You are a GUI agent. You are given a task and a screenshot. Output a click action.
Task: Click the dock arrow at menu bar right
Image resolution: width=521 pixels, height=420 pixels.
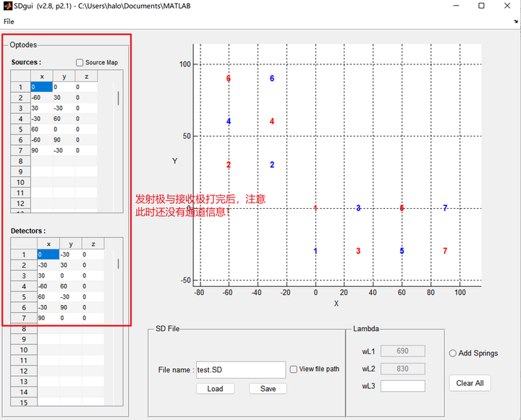[516, 22]
